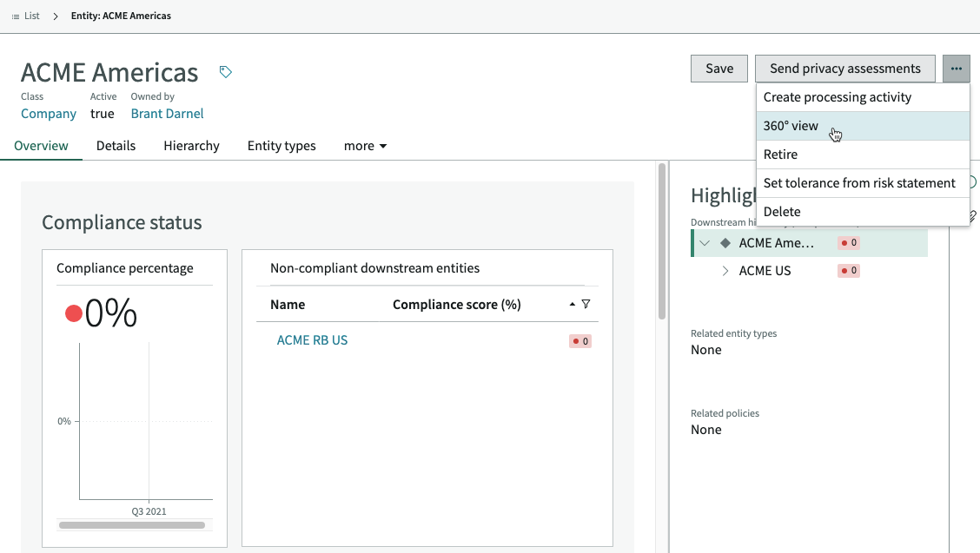The height and width of the screenshot is (553, 980).
Task: Open the three-dots more actions button
Action: click(x=957, y=69)
